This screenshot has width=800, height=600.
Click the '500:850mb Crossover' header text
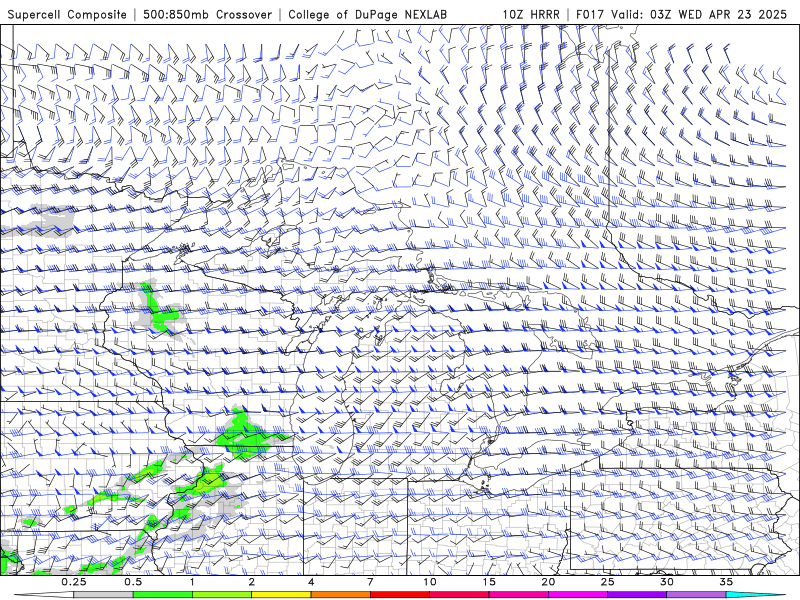click(207, 15)
